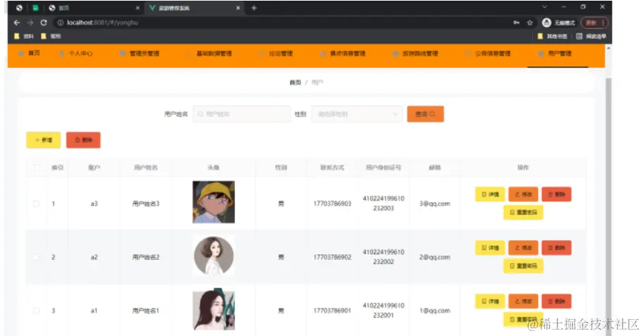The image size is (644, 336).
Task: Open site info icon beside localhost URL
Action: pos(61,23)
